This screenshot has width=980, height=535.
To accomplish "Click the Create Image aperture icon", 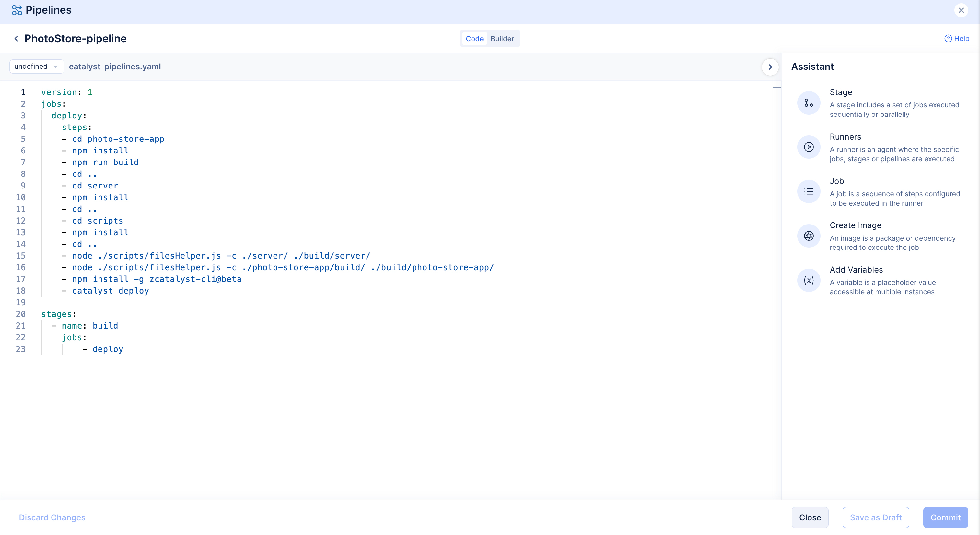I will click(x=809, y=236).
